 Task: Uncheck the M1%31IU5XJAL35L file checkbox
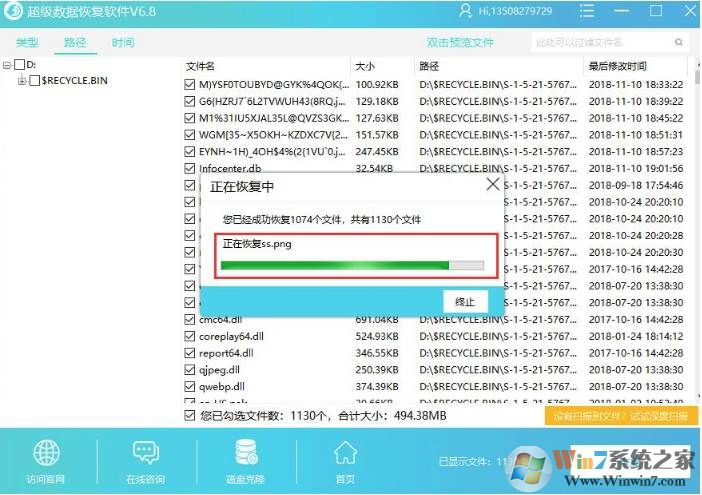click(190, 118)
